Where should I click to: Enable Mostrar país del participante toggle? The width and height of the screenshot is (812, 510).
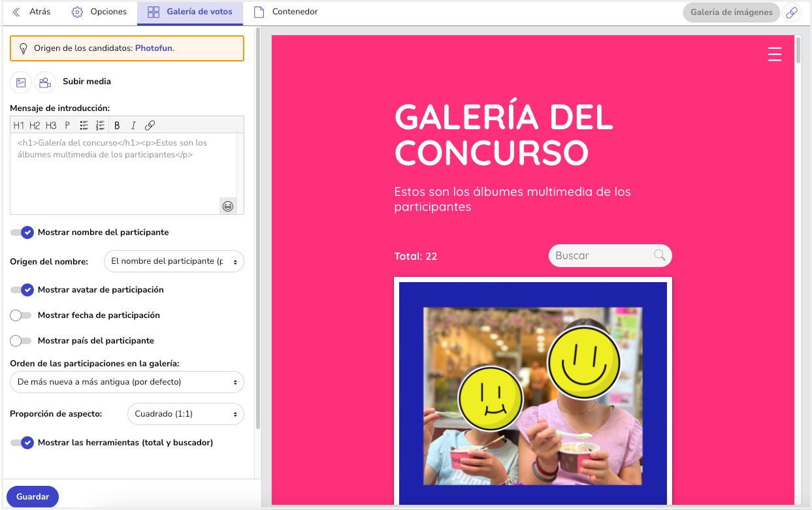coord(21,341)
